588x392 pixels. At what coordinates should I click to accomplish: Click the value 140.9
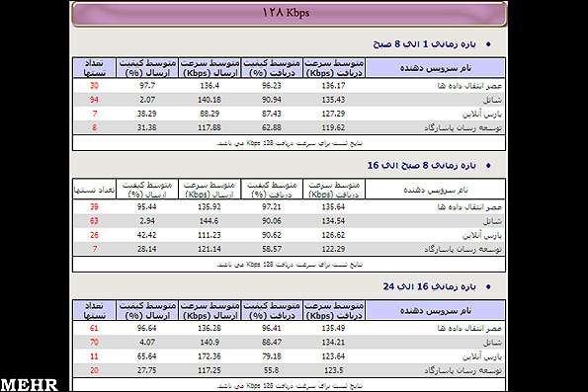210,343
